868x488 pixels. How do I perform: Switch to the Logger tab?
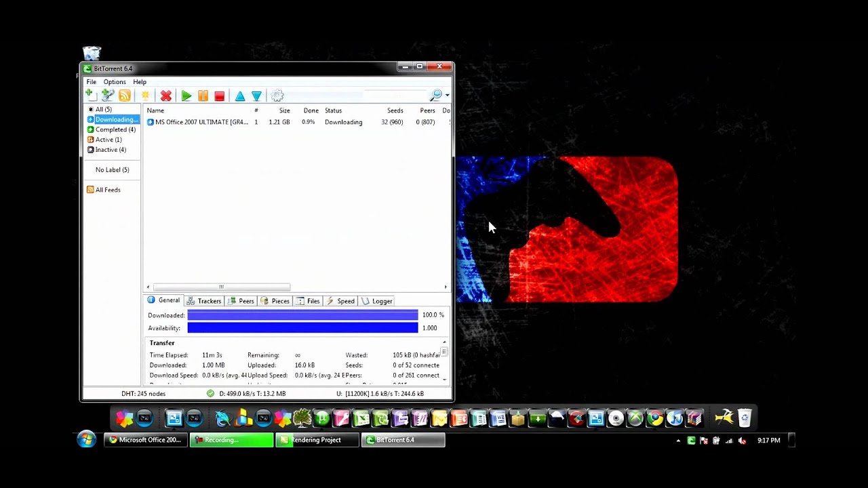(x=377, y=301)
